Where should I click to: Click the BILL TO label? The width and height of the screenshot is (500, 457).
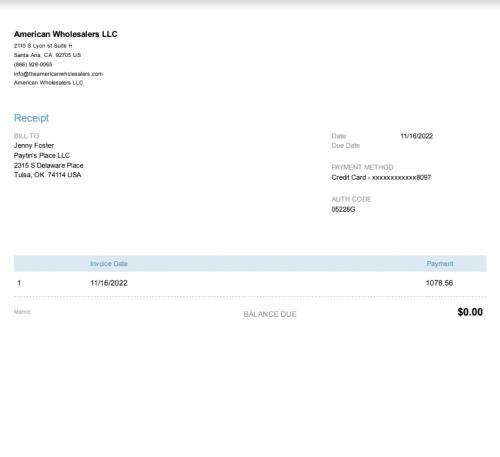[x=26, y=136]
